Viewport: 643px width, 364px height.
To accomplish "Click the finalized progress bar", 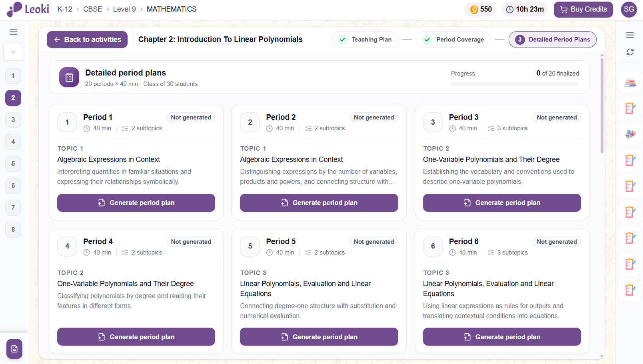I will click(x=515, y=84).
